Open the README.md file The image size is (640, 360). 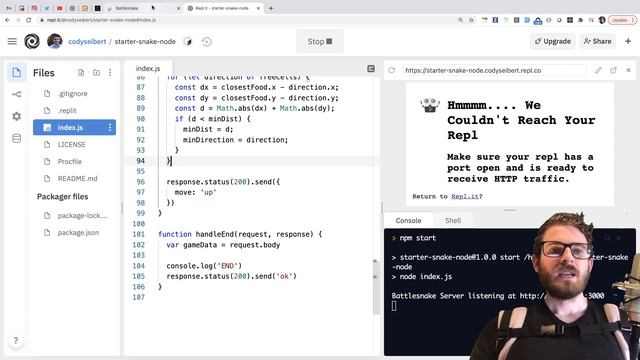[x=74, y=178]
